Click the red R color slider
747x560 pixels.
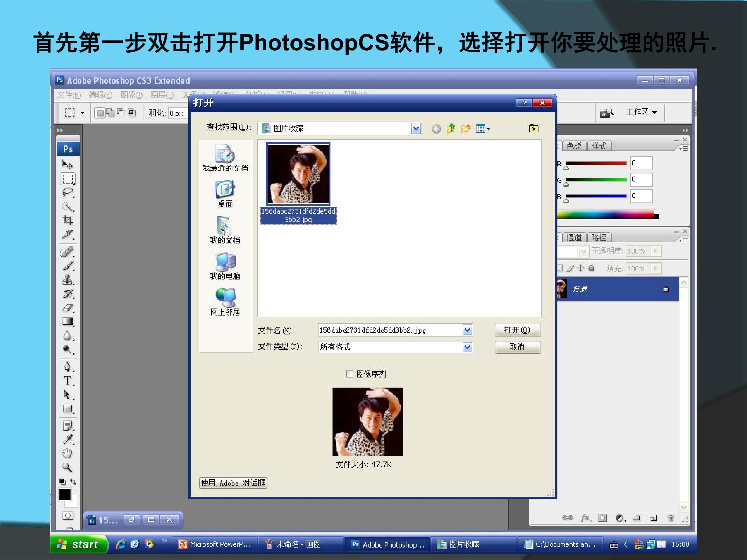[596, 164]
